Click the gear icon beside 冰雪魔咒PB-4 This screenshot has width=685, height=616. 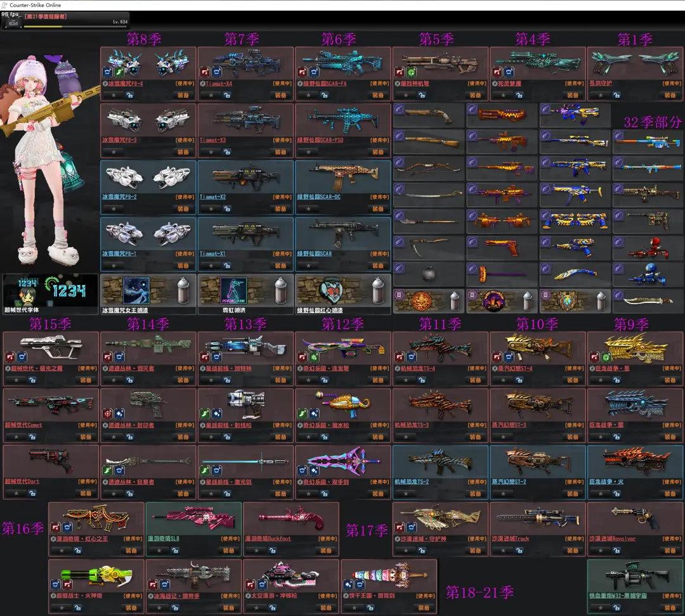[105, 84]
